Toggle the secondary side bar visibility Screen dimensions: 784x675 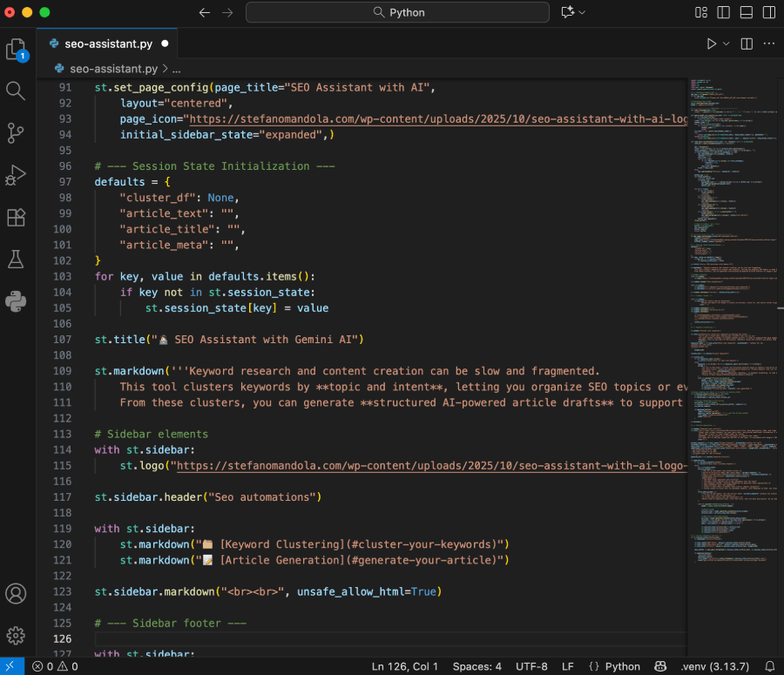tap(767, 12)
